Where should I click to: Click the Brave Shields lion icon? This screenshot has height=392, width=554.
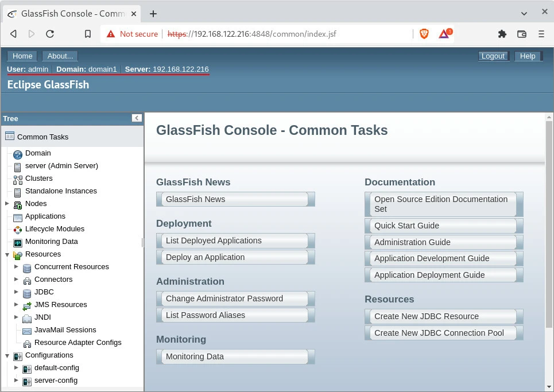coord(424,34)
